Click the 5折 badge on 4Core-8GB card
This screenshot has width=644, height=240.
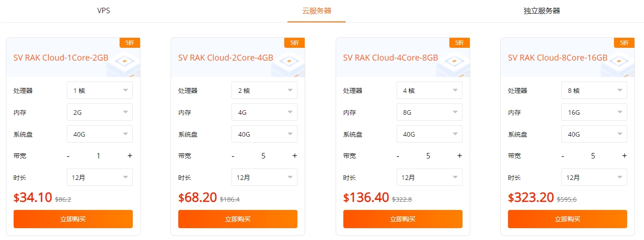click(459, 43)
